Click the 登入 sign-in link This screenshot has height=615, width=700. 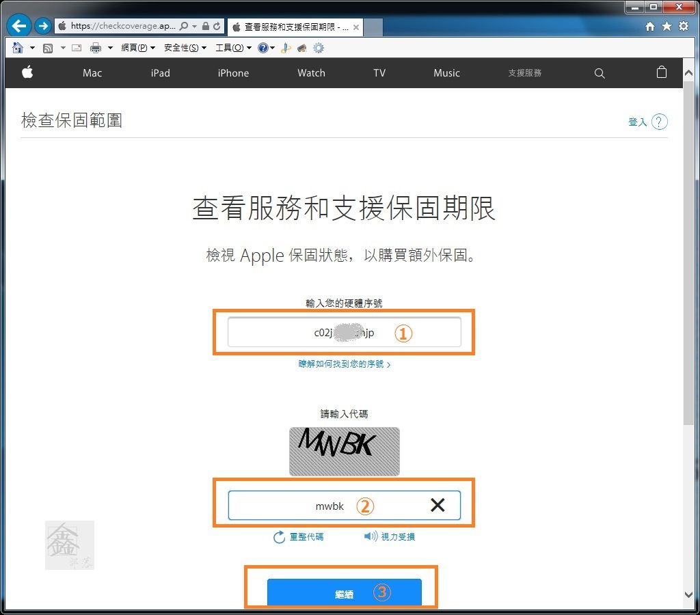(x=638, y=122)
